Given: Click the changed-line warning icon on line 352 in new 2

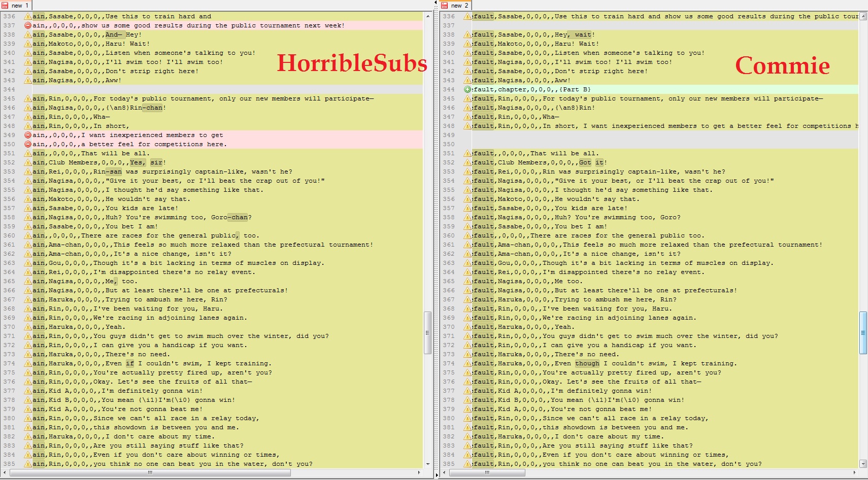Looking at the screenshot, I should point(468,162).
